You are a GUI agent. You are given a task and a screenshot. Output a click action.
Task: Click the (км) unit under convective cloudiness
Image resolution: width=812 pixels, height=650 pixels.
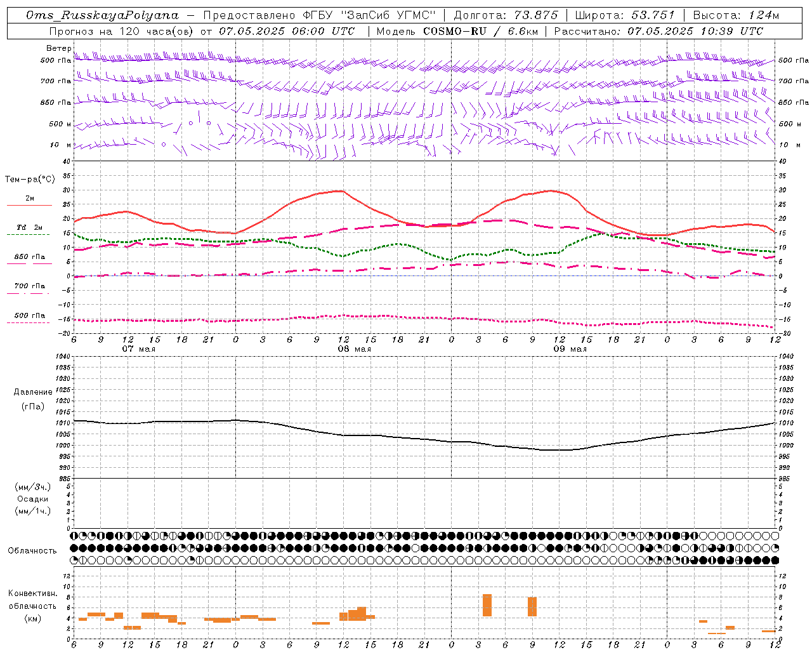pyautogui.click(x=32, y=618)
